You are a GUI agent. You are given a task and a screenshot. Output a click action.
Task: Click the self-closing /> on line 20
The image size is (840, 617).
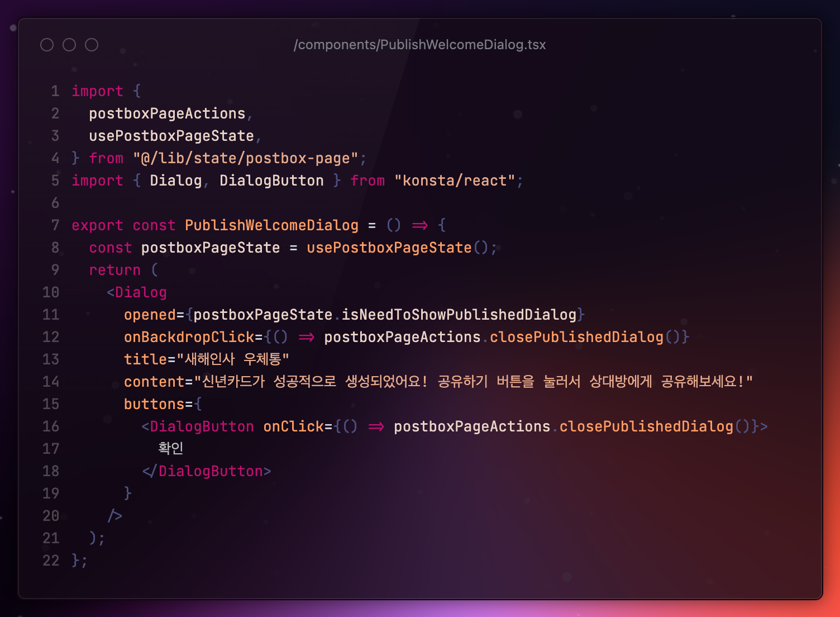pyautogui.click(x=114, y=516)
